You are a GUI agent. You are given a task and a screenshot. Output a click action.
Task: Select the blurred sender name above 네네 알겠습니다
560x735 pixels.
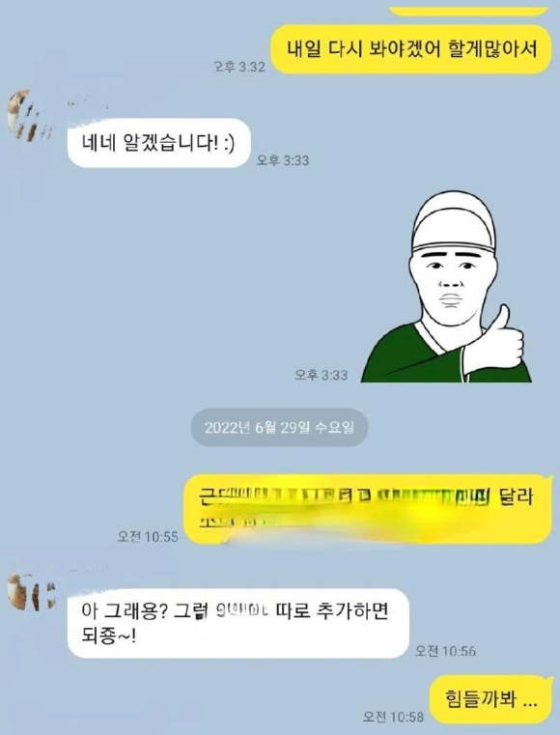pyautogui.click(x=88, y=103)
